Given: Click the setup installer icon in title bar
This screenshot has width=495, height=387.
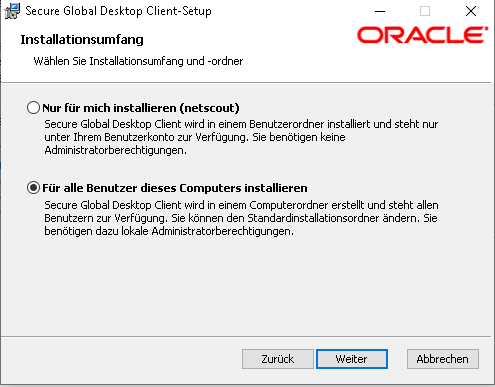Looking at the screenshot, I should pos(12,11).
